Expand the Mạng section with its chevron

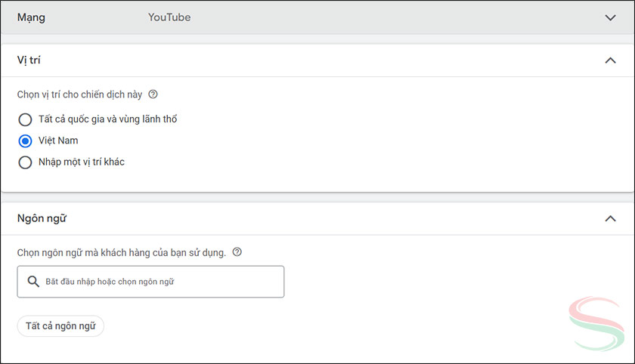(x=611, y=18)
